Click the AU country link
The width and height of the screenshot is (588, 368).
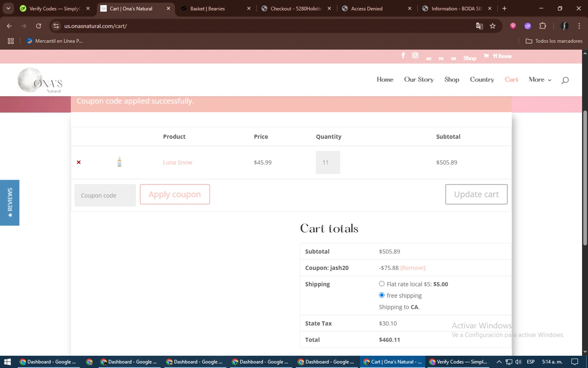(428, 58)
